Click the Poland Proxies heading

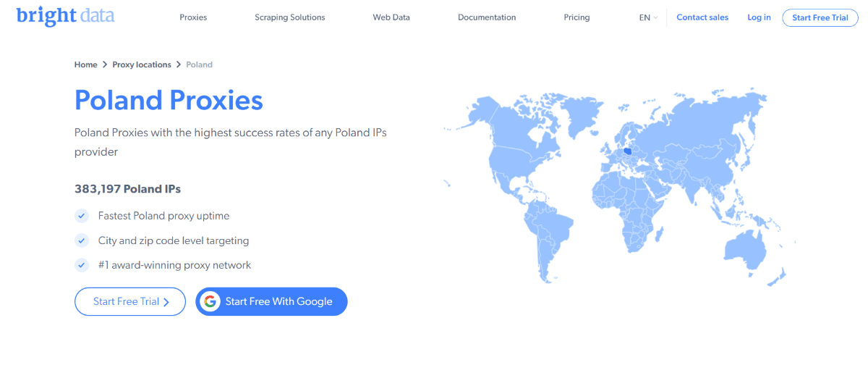tap(169, 100)
